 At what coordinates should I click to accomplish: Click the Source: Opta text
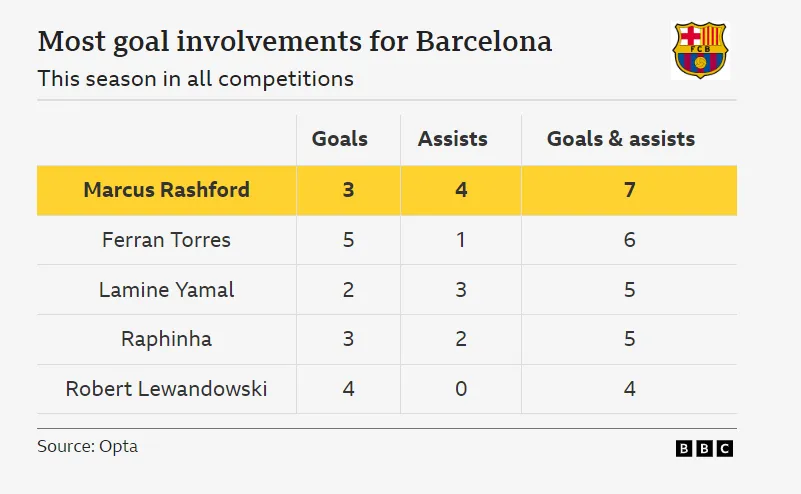coord(87,446)
